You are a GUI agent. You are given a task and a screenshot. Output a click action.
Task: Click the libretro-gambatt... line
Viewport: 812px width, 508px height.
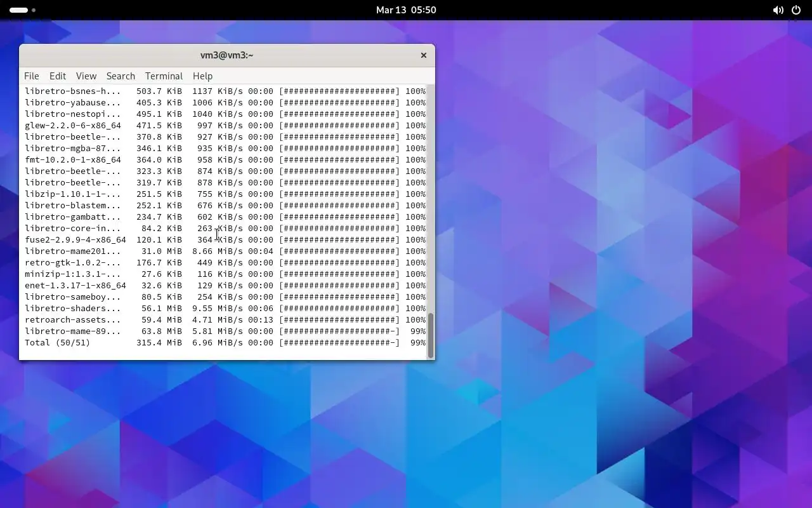click(225, 217)
